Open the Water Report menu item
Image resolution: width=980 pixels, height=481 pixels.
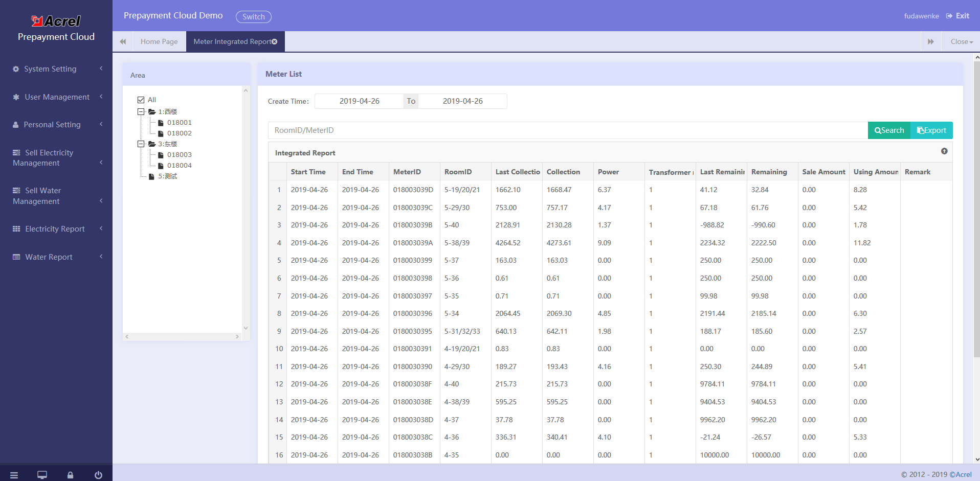click(x=56, y=257)
